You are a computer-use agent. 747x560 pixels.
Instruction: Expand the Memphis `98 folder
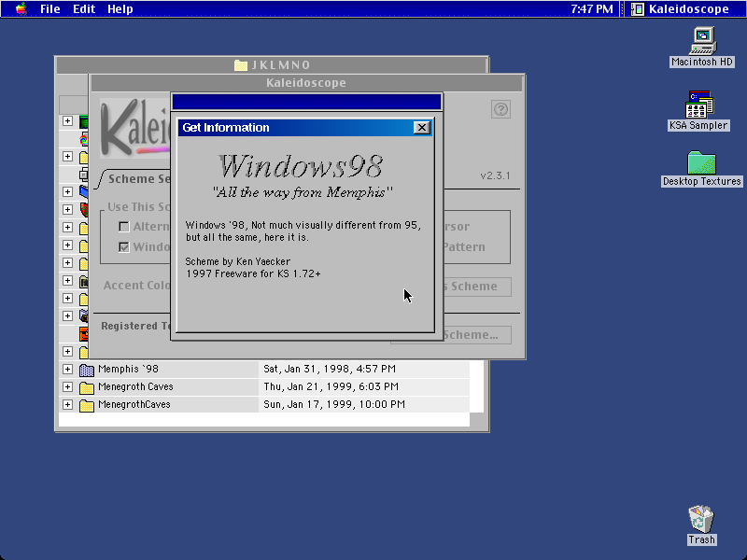point(67,369)
